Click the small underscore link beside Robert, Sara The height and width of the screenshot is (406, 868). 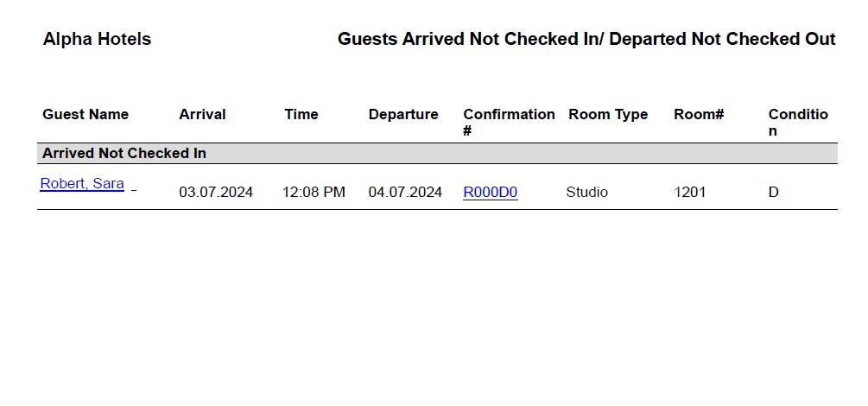(x=134, y=186)
